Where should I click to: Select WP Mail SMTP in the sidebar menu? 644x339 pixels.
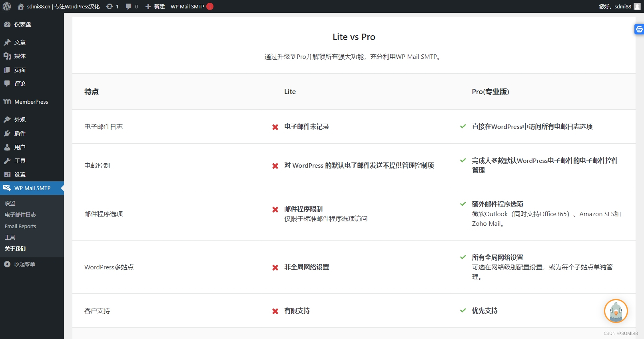(32, 188)
